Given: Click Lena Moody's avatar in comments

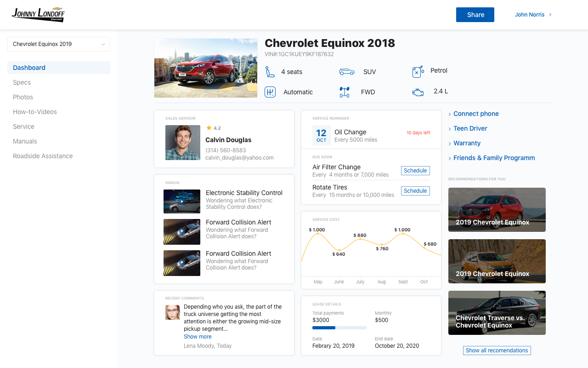Looking at the screenshot, I should coord(173,312).
